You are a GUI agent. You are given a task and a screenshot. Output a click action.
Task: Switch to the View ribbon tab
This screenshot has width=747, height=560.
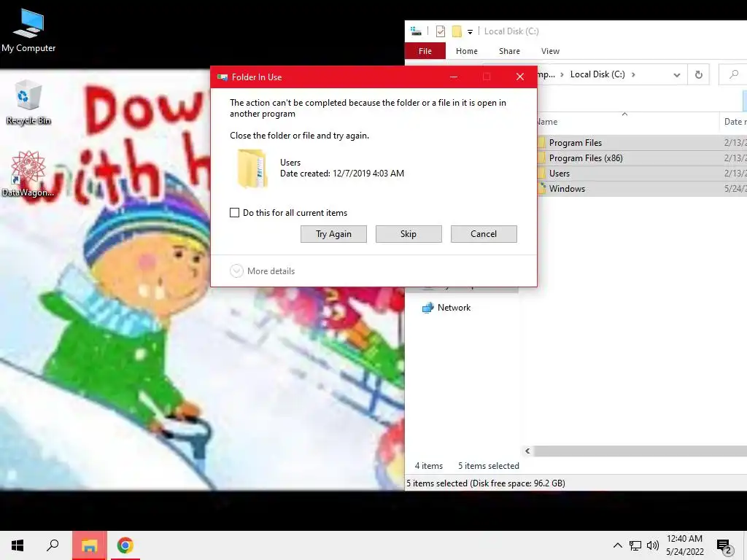pyautogui.click(x=550, y=51)
